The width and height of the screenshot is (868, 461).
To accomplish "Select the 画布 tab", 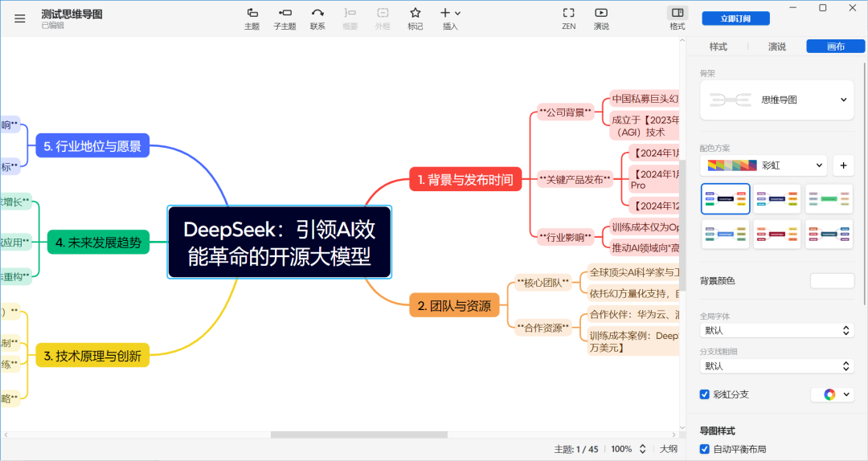I will pos(835,47).
